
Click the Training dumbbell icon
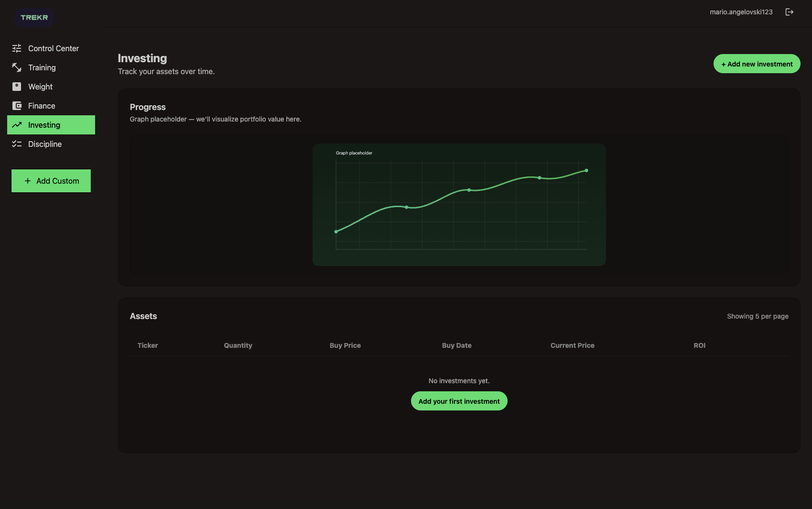pyautogui.click(x=17, y=67)
